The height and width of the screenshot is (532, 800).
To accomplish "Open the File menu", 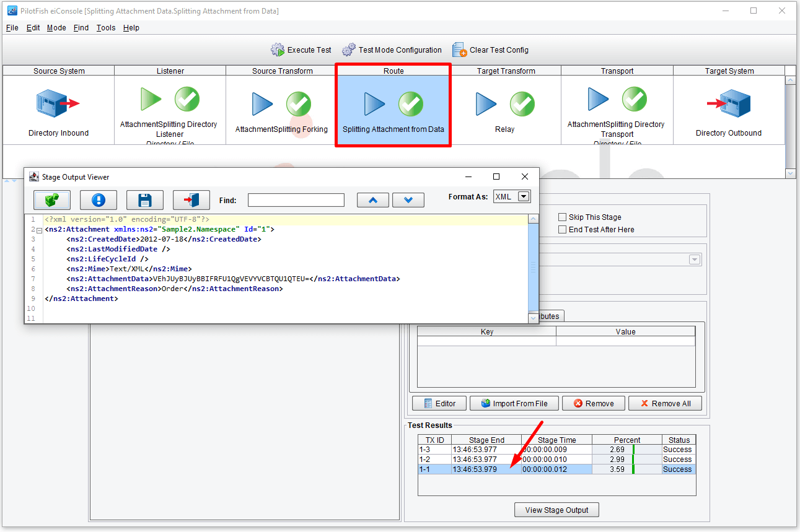I will (x=12, y=28).
